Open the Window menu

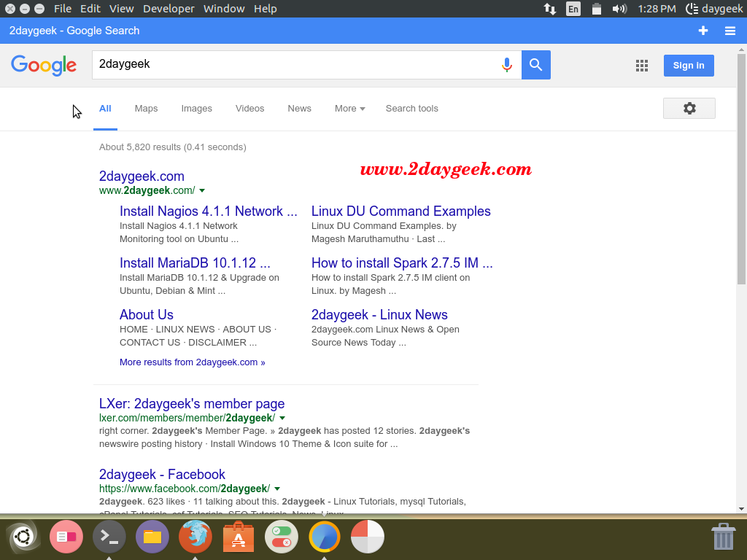[224, 9]
